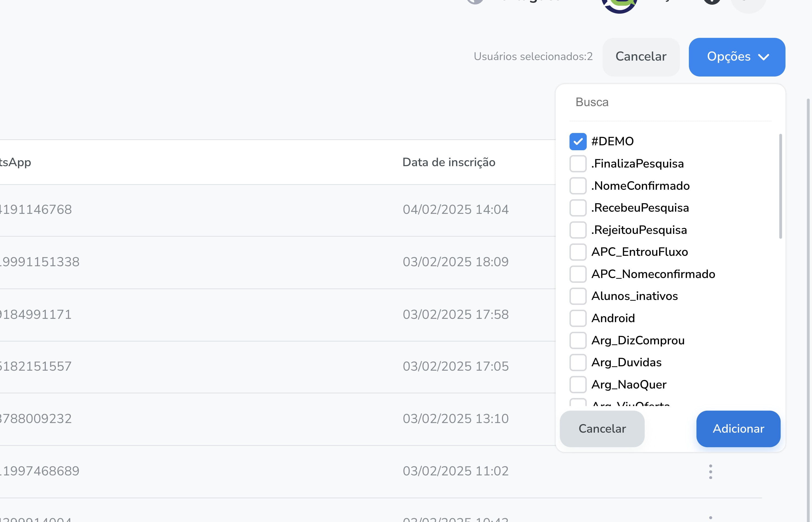
Task: Click into the Busca search field
Action: [670, 102]
